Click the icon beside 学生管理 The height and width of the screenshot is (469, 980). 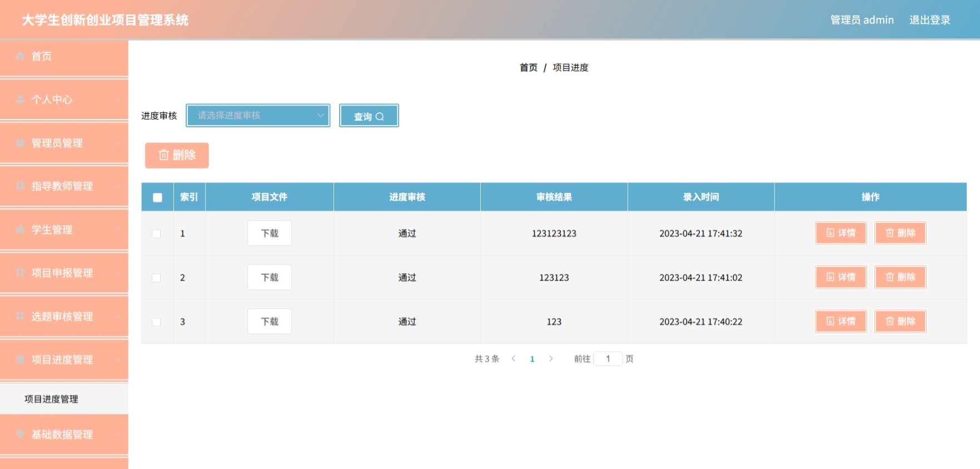click(21, 229)
